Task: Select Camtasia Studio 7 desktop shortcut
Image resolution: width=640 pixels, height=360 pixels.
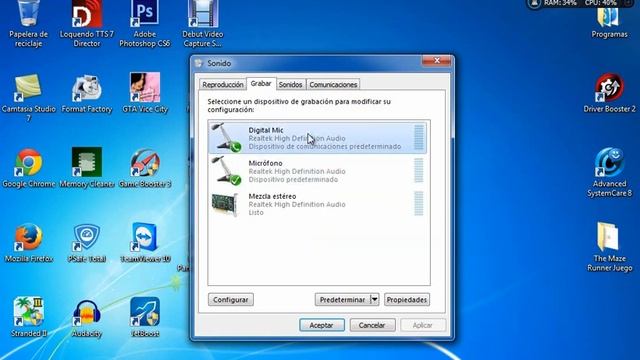Action: pyautogui.click(x=28, y=97)
